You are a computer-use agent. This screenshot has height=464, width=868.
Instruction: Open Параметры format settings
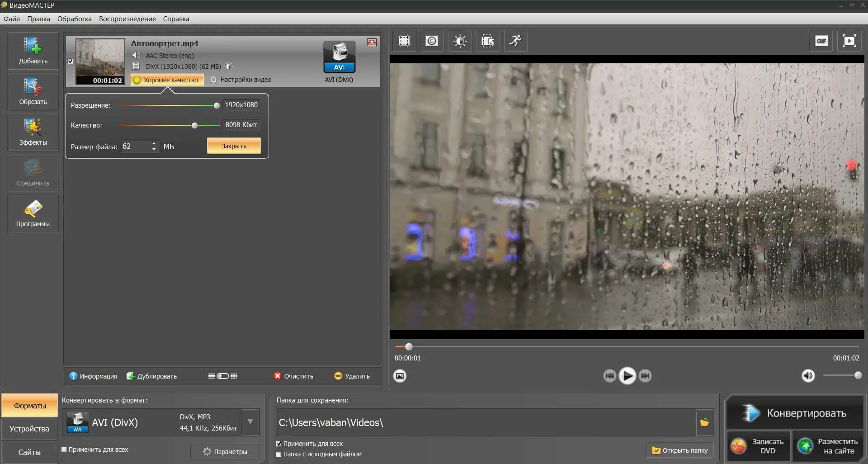225,451
